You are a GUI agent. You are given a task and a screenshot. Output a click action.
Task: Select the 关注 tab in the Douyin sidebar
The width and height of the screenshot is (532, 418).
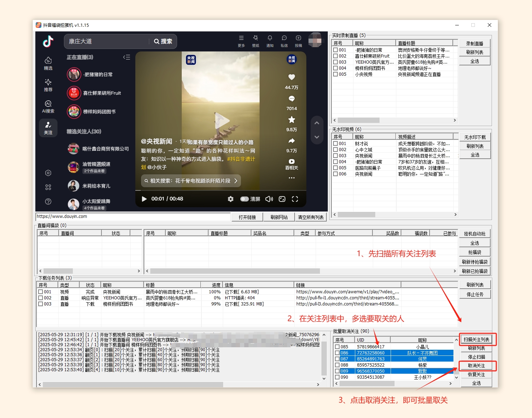[x=48, y=128]
